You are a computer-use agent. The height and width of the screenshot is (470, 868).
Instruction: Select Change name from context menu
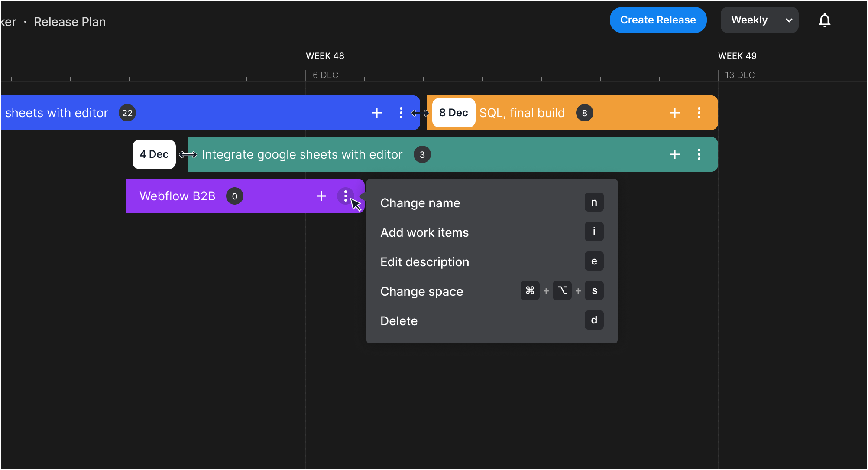(x=420, y=203)
